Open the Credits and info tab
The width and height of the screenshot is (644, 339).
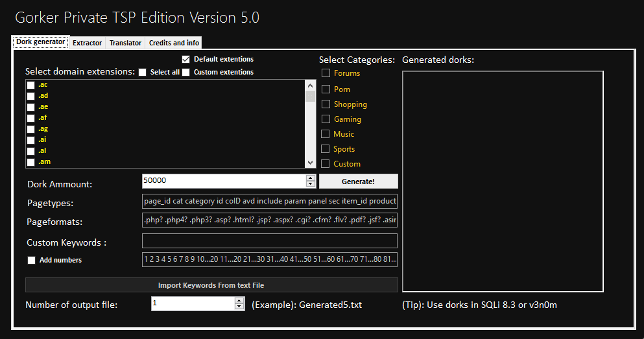point(174,43)
